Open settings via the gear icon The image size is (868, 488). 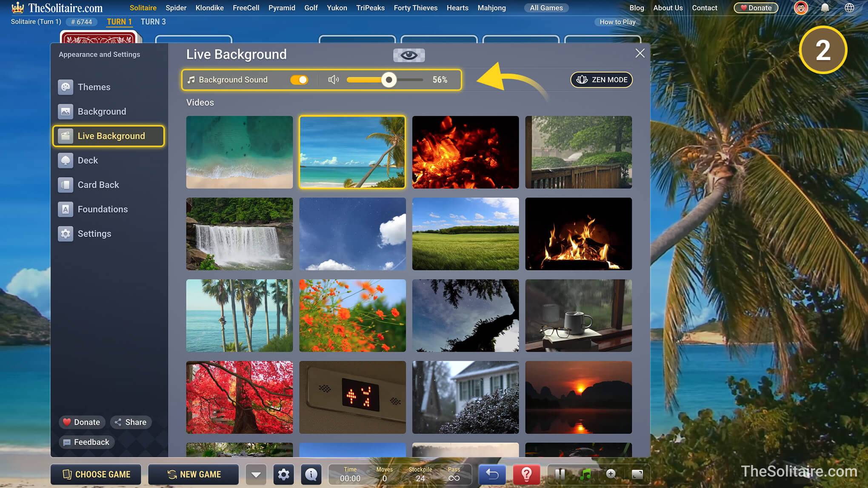(284, 474)
